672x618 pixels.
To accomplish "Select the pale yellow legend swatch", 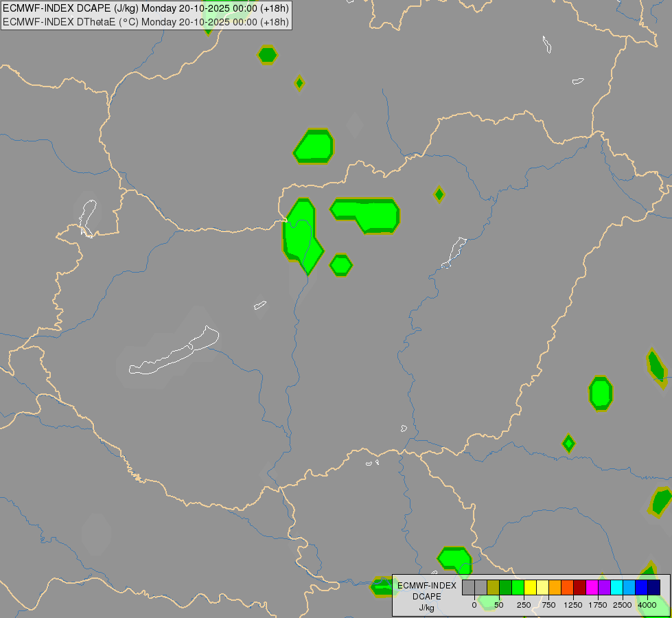I will click(x=542, y=587).
